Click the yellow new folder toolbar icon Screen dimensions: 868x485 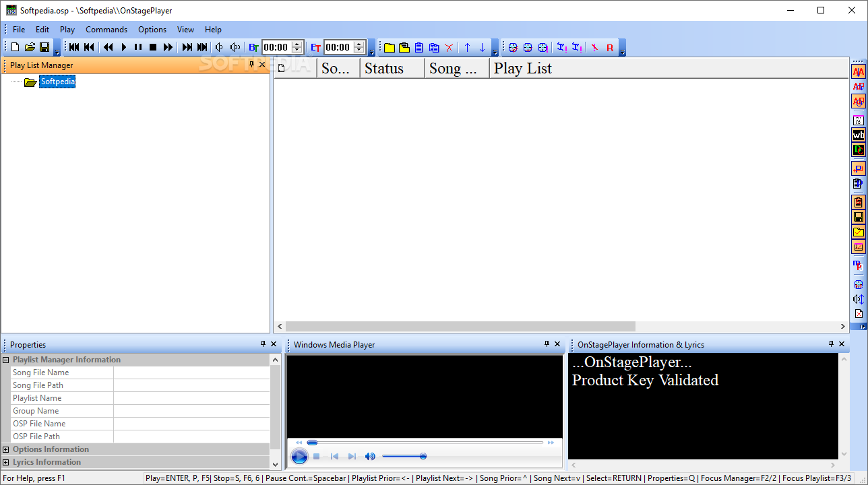(x=390, y=47)
